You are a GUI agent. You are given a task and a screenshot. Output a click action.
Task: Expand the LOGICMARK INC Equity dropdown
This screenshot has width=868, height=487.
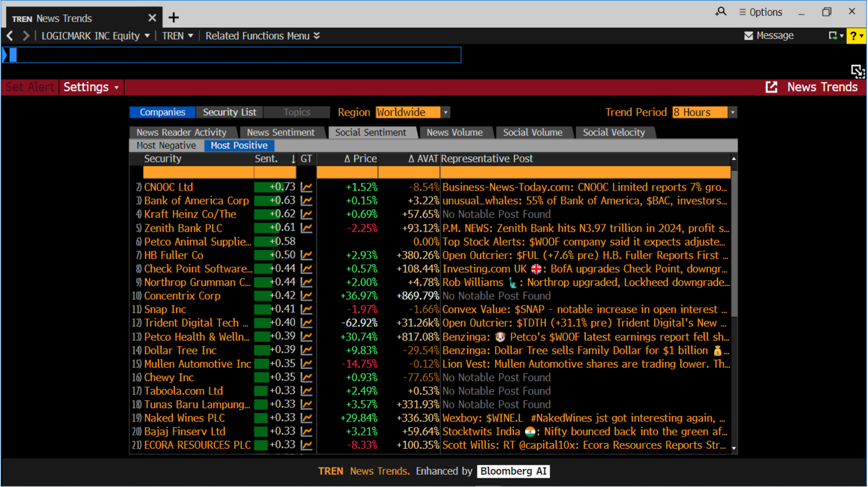147,36
